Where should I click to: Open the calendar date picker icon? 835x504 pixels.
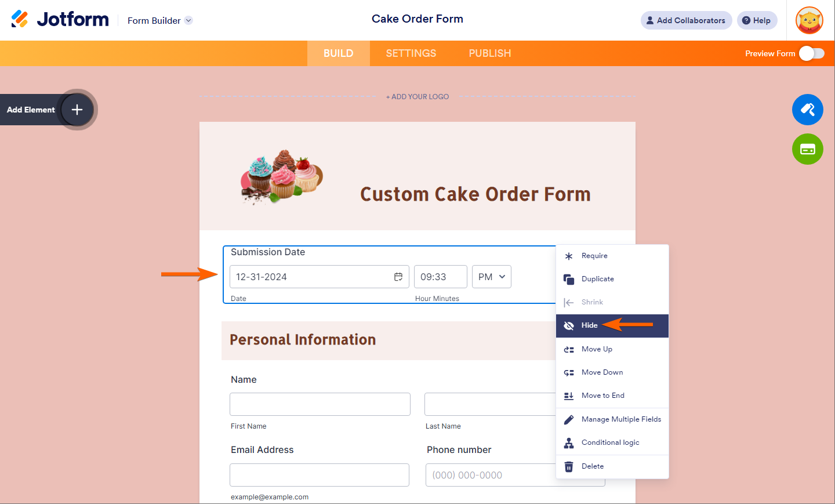[x=398, y=277]
